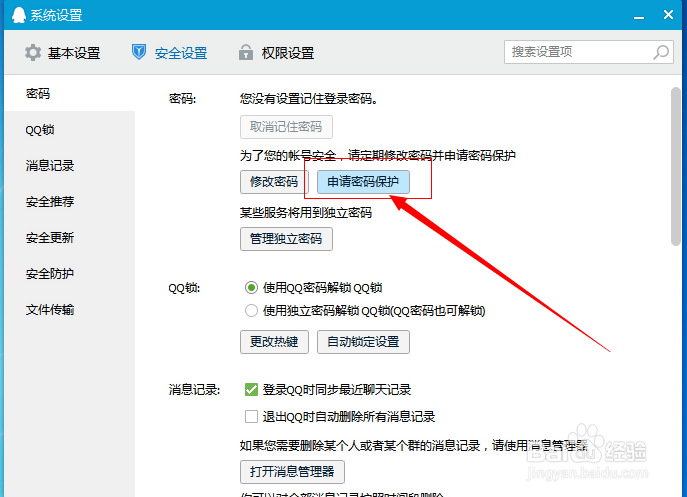The width and height of the screenshot is (687, 497).
Task: Check 退出QQ时自动删除所有消息记录
Action: (x=251, y=416)
